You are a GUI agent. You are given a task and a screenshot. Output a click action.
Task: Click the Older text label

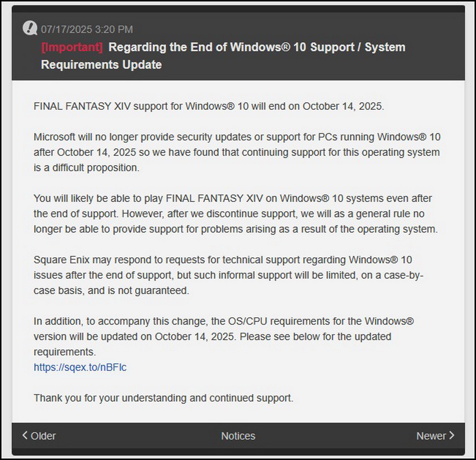43,436
